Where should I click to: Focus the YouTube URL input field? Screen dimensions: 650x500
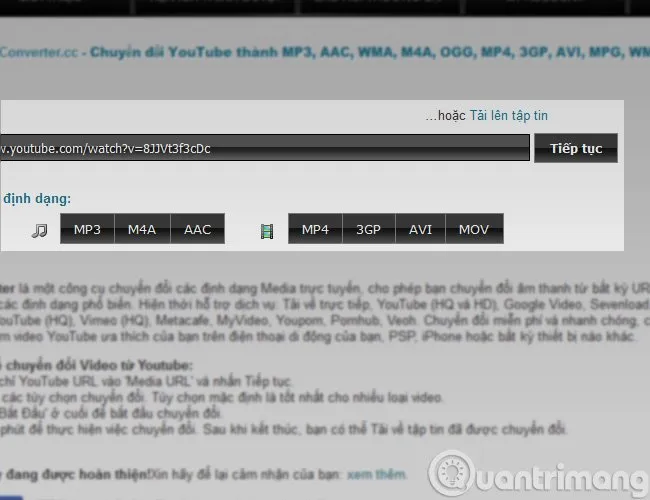[262, 149]
